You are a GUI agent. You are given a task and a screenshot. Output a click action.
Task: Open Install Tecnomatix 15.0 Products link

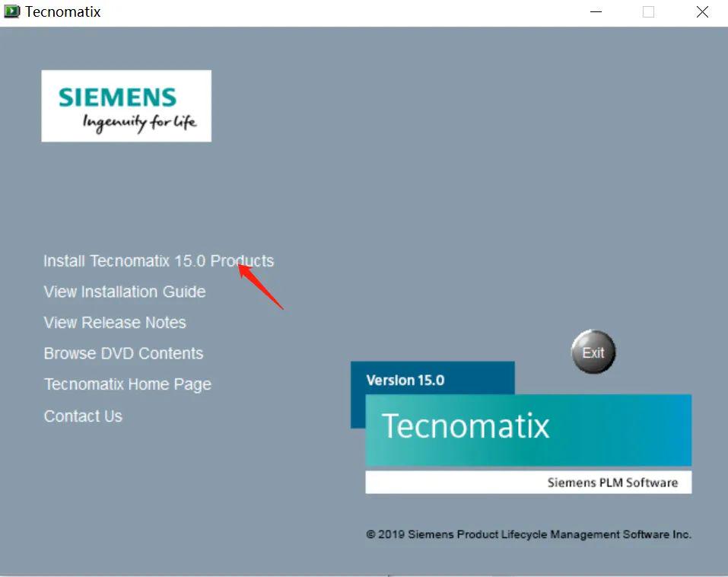point(158,261)
